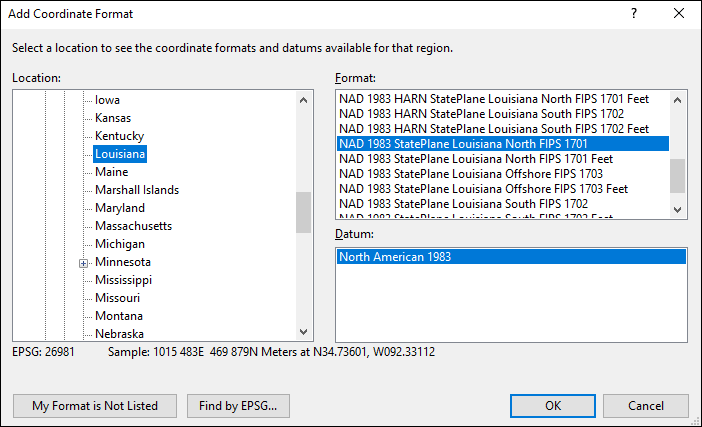Viewport: 702px width, 427px height.
Task: Select Marshall Islands in the Location tree
Action: [137, 190]
